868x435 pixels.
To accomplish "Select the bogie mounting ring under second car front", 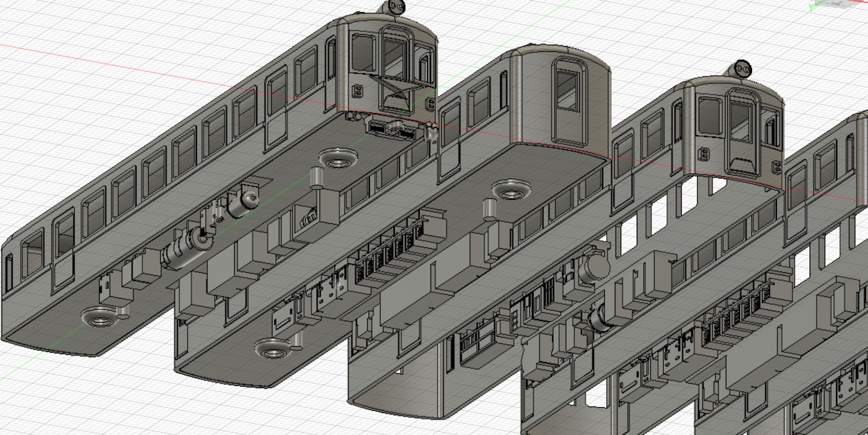I will click(x=511, y=190).
